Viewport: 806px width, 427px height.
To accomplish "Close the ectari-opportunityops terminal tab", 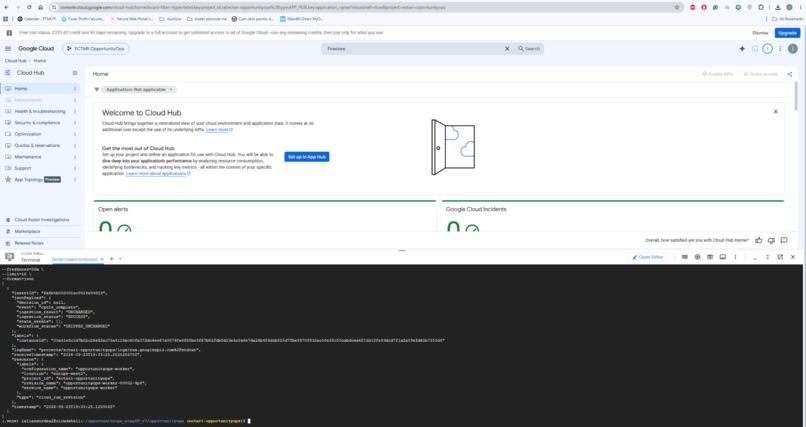I will 102,259.
